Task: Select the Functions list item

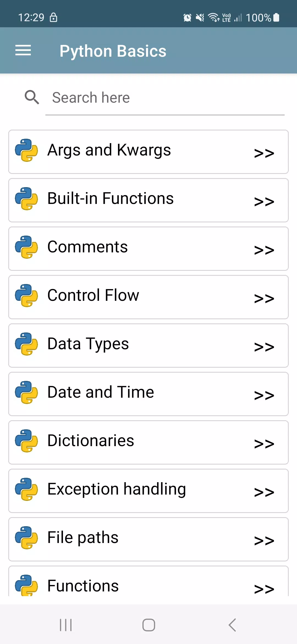Action: pyautogui.click(x=148, y=581)
